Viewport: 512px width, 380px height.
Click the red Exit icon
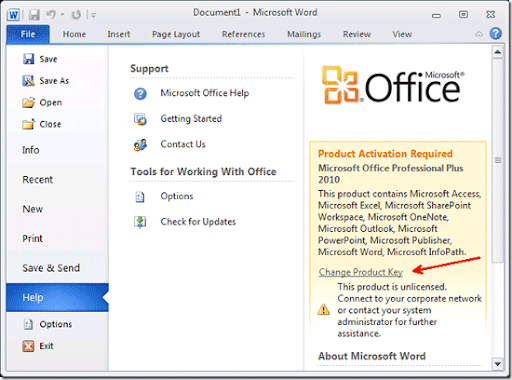[28, 346]
